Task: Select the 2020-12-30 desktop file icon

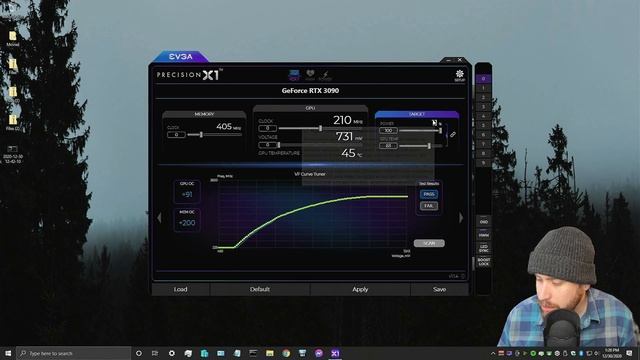Action: coord(13,154)
